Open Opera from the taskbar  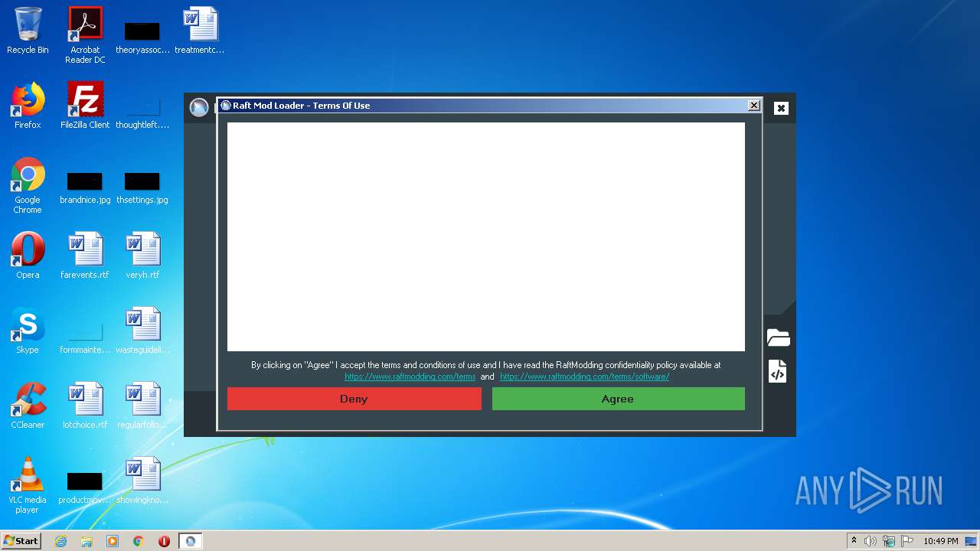[x=164, y=541]
